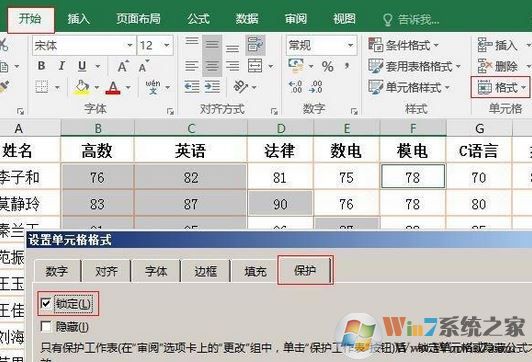The height and width of the screenshot is (362, 532).
Task: Click the 告诉我 search box
Action: (411, 20)
